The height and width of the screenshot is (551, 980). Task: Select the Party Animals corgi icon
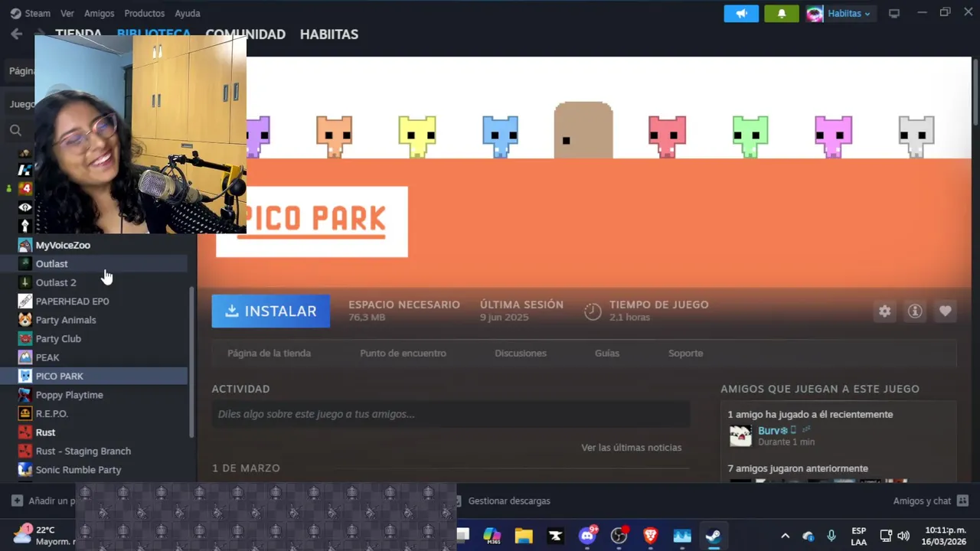pyautogui.click(x=25, y=320)
